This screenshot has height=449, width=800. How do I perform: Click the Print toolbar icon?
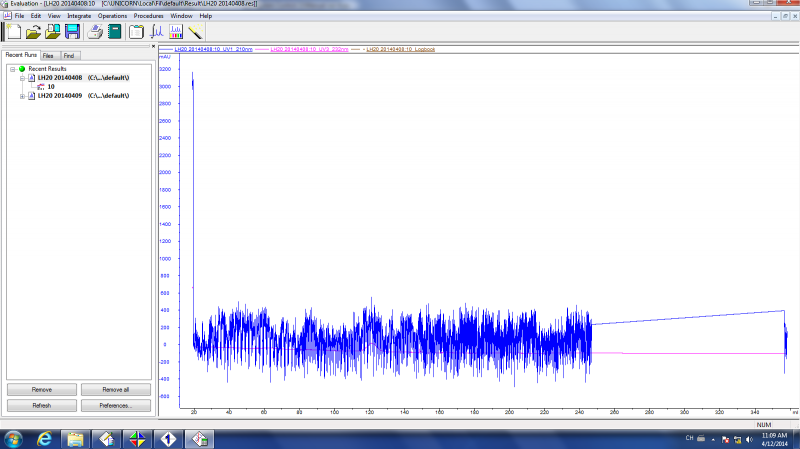click(x=94, y=31)
